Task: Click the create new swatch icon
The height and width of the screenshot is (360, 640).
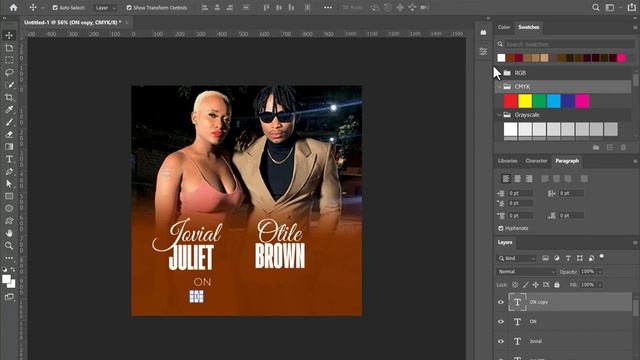Action: click(610, 147)
